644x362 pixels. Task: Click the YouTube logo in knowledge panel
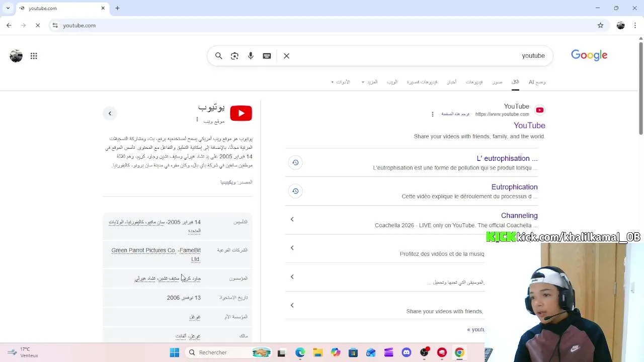pyautogui.click(x=241, y=113)
